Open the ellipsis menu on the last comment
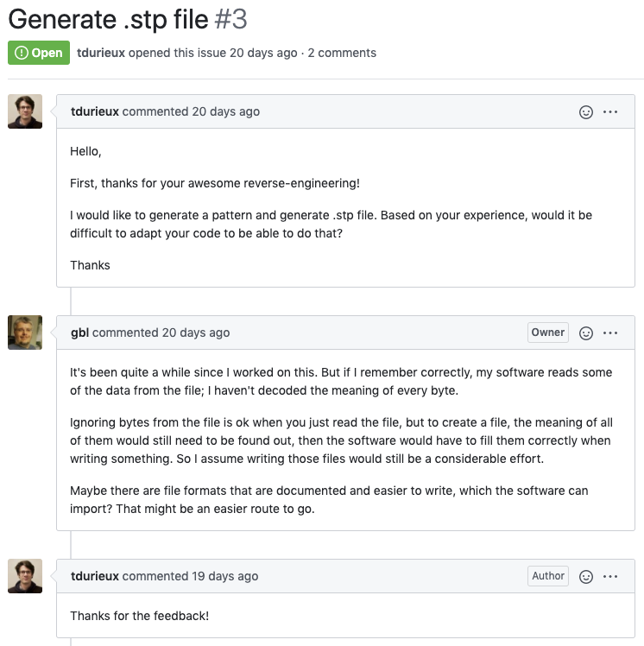This screenshot has width=644, height=646. click(609, 576)
